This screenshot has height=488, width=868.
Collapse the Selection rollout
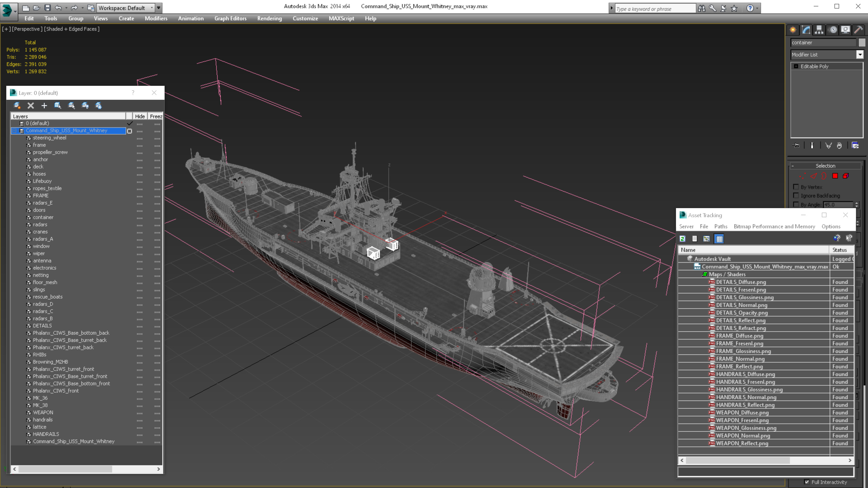click(x=793, y=166)
